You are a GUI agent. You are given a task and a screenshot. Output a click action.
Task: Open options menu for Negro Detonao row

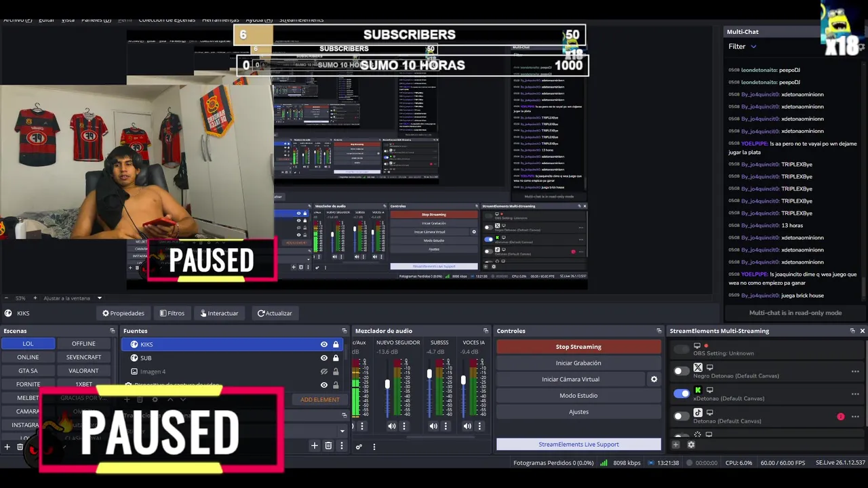(x=855, y=371)
